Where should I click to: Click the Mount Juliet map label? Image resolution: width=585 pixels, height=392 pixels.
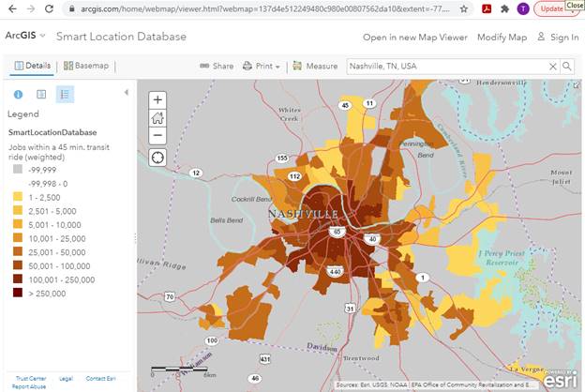(562, 177)
